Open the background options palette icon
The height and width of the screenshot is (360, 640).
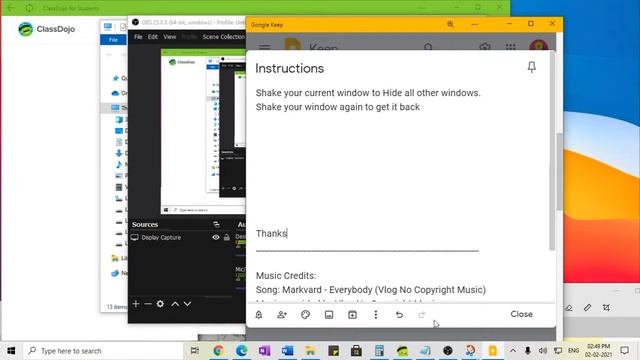(x=305, y=315)
